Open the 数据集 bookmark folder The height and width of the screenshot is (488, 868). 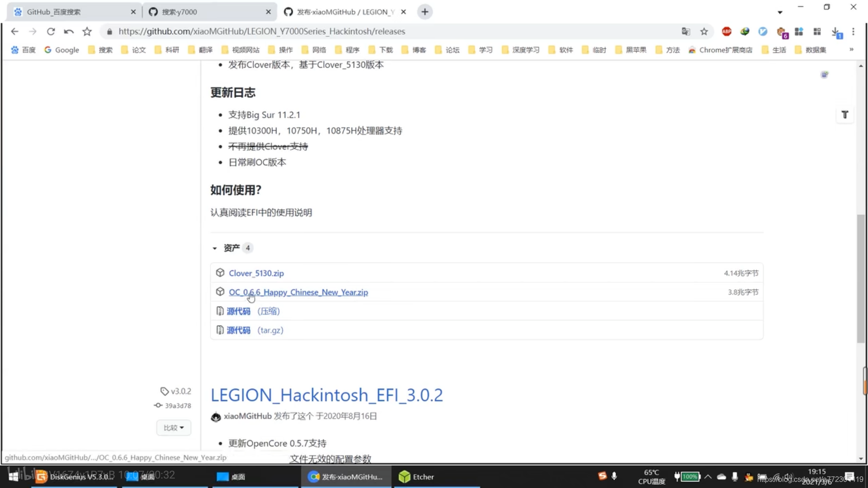[811, 50]
